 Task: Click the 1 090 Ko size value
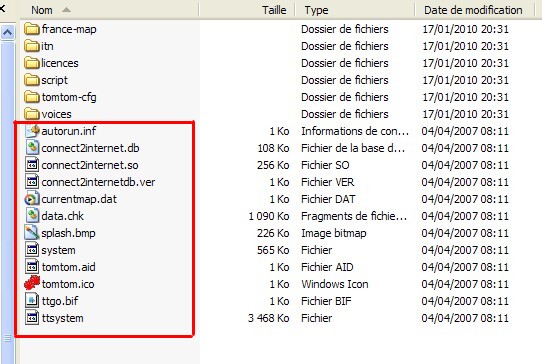(x=269, y=216)
